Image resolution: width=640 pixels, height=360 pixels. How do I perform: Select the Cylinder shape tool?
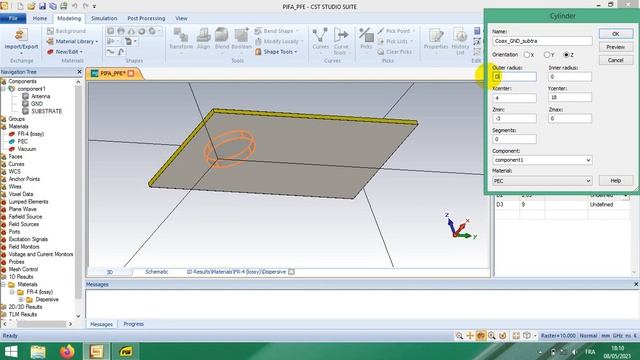pyautogui.click(x=152, y=31)
